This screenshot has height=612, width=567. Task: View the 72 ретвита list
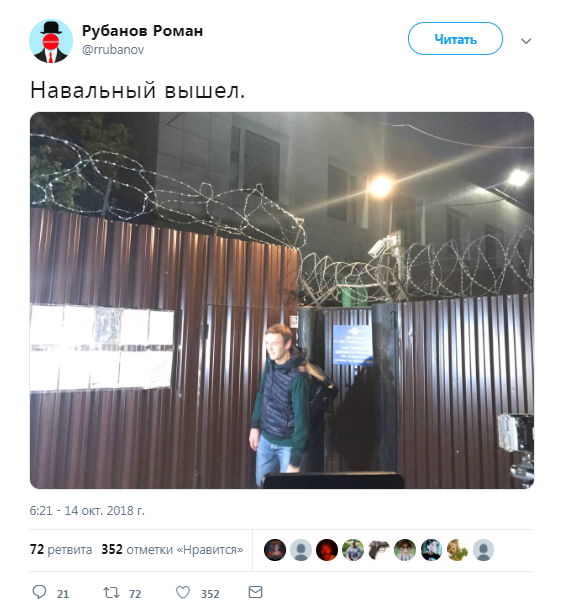point(61,550)
